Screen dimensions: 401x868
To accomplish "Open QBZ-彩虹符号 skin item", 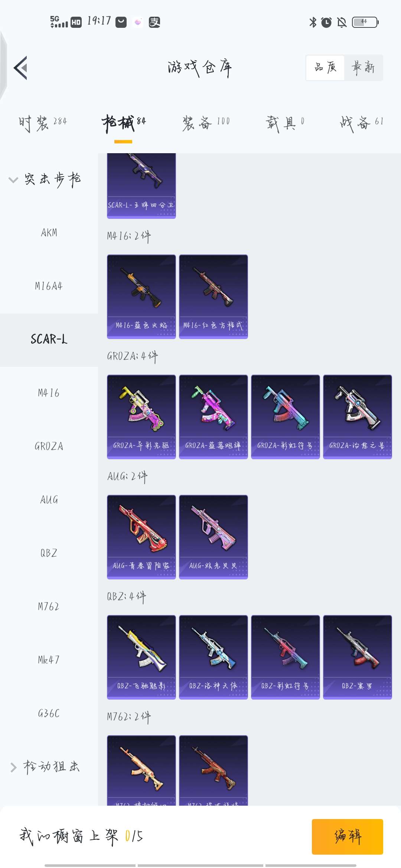I will click(286, 657).
